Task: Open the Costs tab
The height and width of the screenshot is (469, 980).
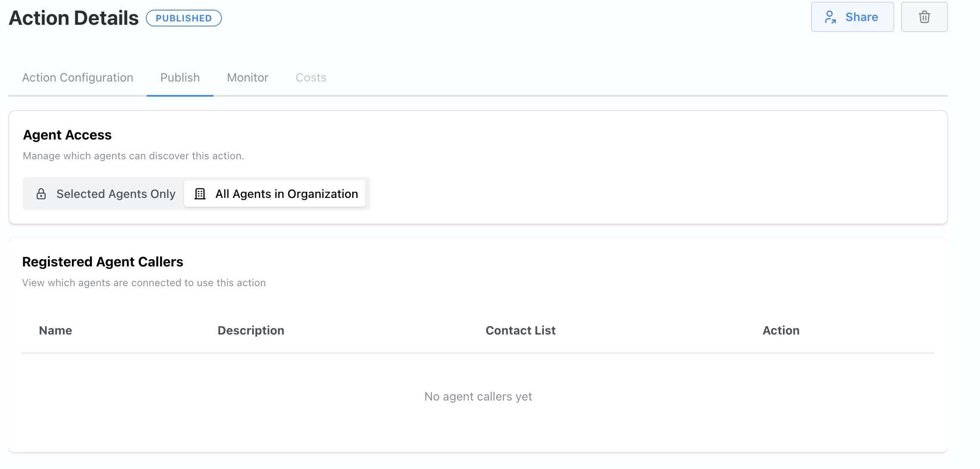Action: [311, 78]
